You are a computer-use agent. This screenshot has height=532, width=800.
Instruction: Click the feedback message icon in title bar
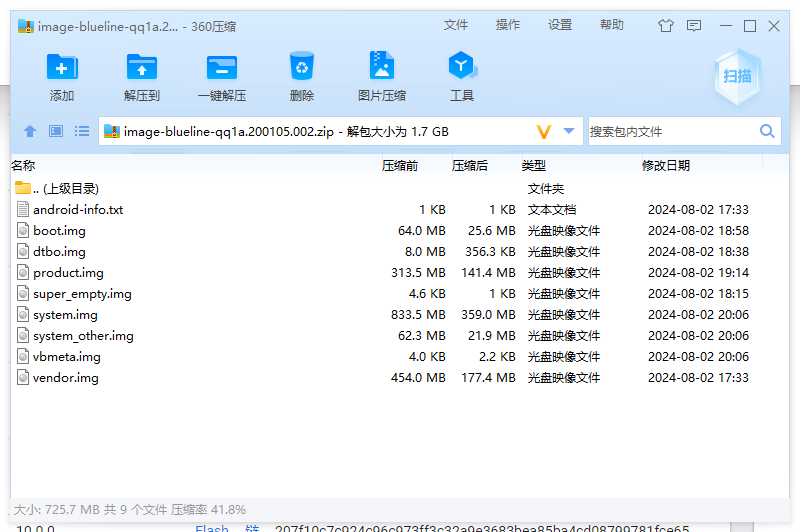[x=694, y=26]
